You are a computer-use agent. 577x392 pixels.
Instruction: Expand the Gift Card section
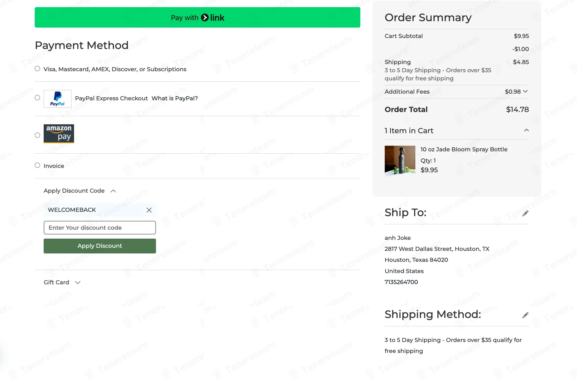coord(78,282)
